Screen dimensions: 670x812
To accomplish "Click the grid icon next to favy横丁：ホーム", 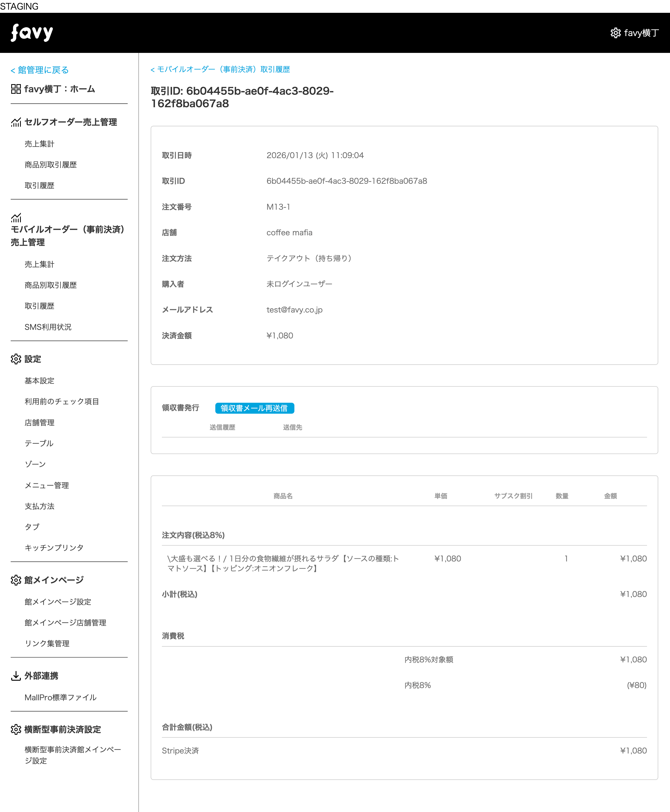I will coord(16,89).
